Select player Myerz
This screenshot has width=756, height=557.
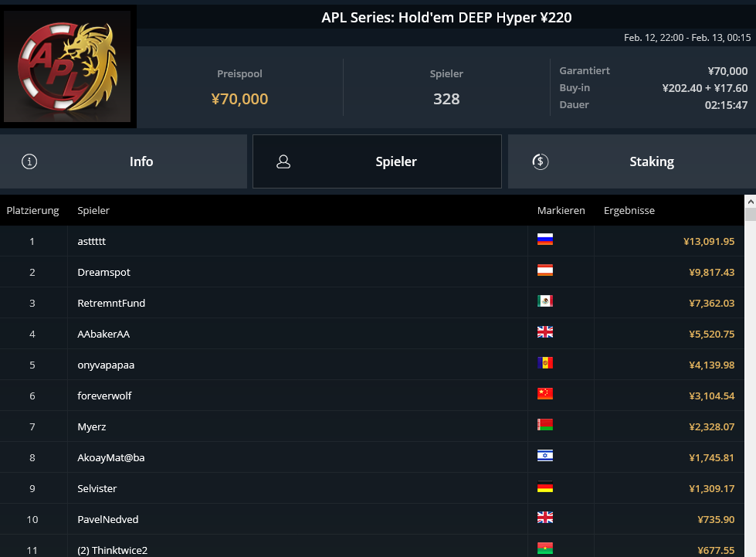(92, 426)
